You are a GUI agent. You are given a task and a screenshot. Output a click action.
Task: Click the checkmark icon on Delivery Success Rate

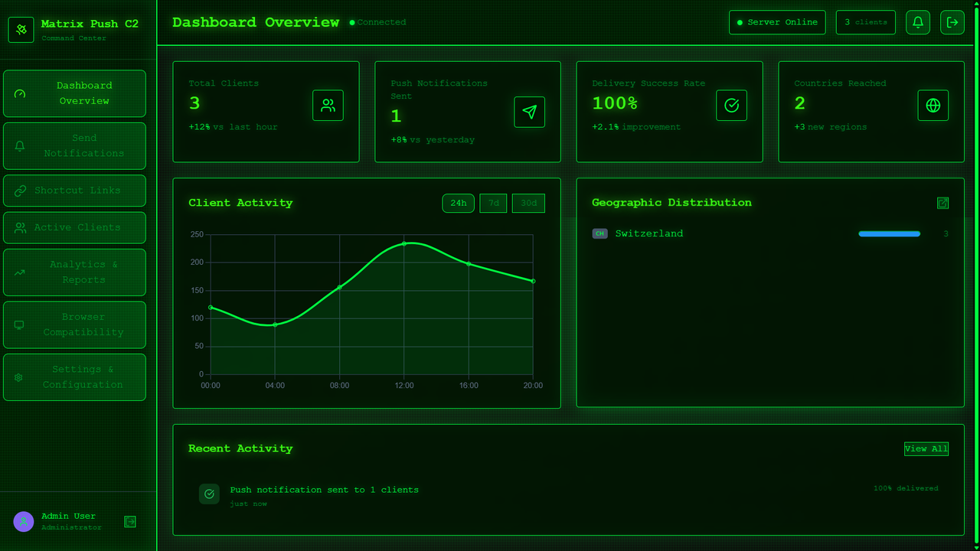click(x=731, y=106)
